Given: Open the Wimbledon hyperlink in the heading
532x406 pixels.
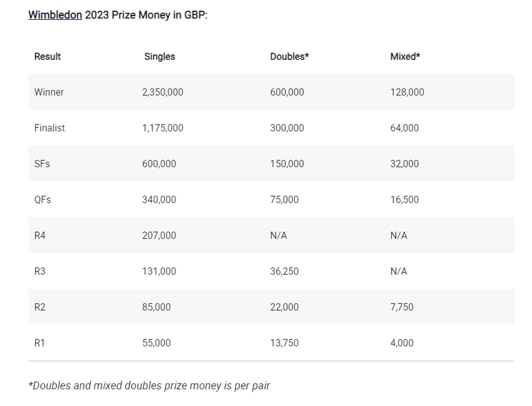Looking at the screenshot, I should coord(55,15).
